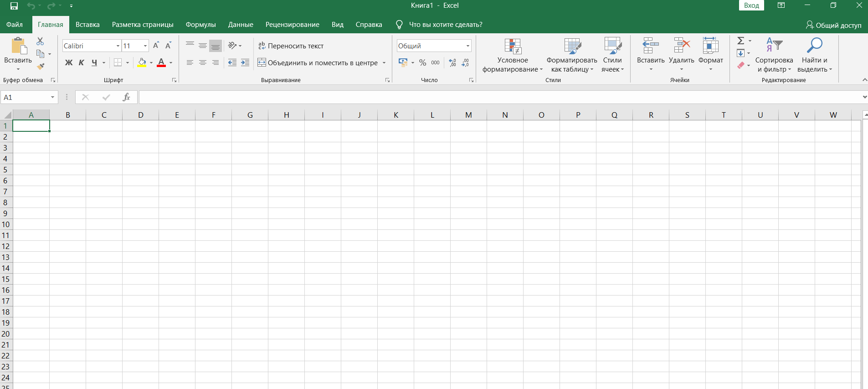Toggle bottom vertical alignment
This screenshot has width=868, height=389.
click(x=216, y=46)
